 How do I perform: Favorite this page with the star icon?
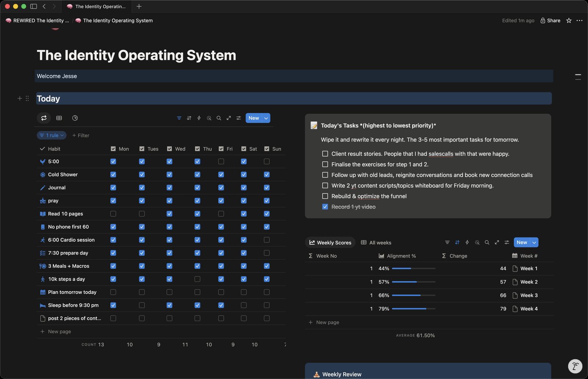pos(569,21)
